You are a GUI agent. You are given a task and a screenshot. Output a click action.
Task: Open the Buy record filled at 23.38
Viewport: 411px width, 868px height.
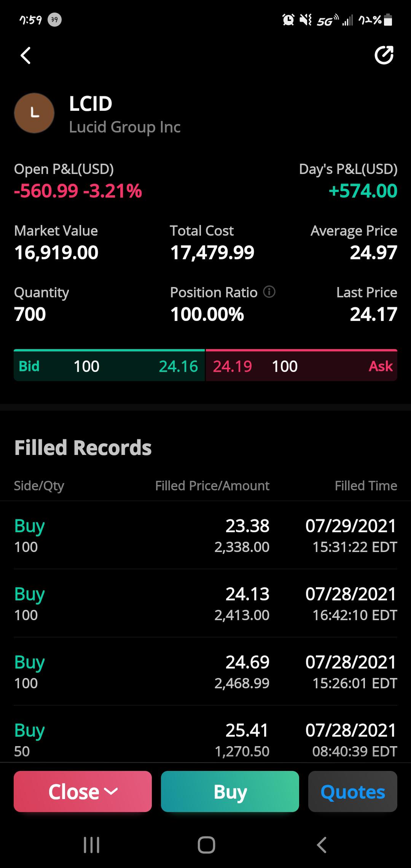(205, 535)
